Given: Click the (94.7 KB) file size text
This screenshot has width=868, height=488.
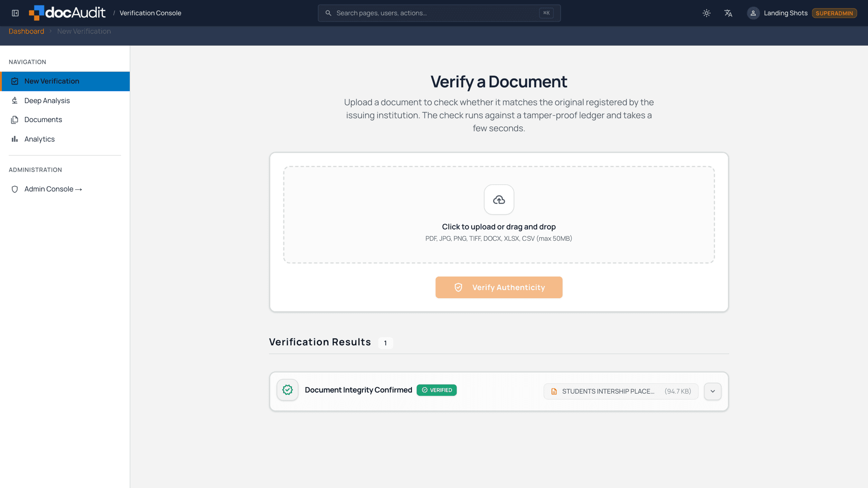Looking at the screenshot, I should (x=678, y=391).
